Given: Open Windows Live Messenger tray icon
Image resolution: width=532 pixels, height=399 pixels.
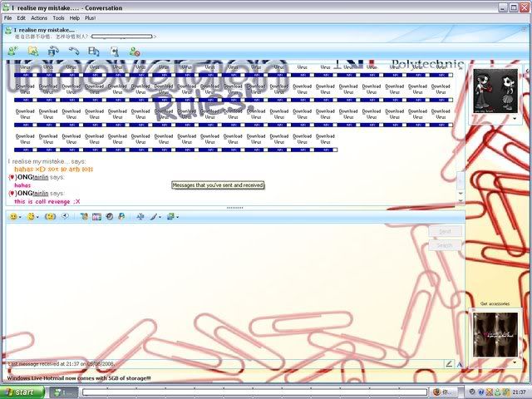Looking at the screenshot, I should [x=497, y=392].
